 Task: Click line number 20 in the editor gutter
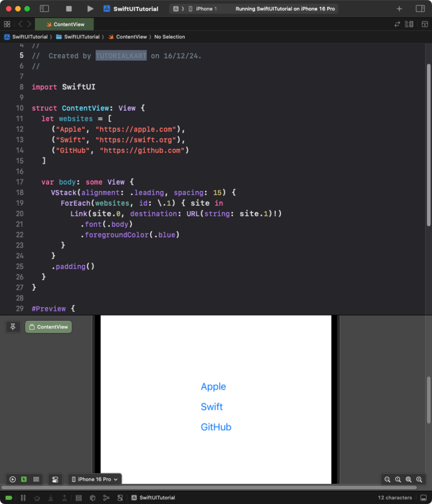coord(20,213)
